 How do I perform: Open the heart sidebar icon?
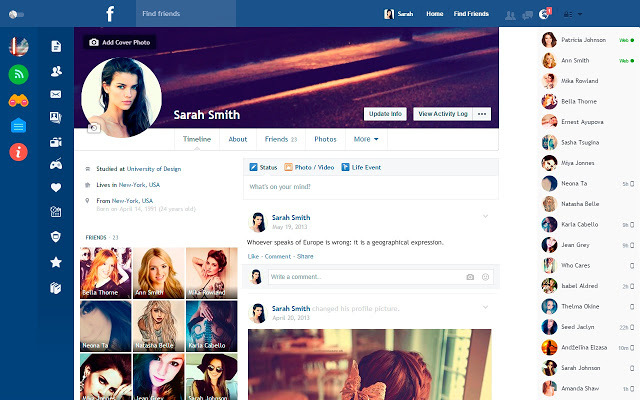tap(56, 187)
